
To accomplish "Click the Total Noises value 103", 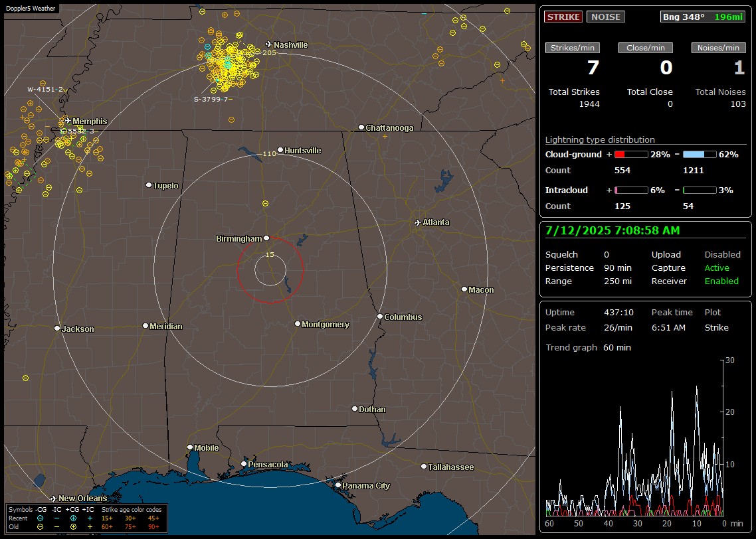I will tap(738, 104).
